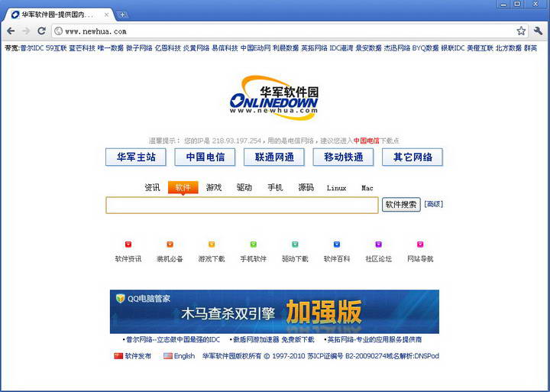The height and width of the screenshot is (392, 550).
Task: Open the wrench settings menu
Action: point(538,31)
